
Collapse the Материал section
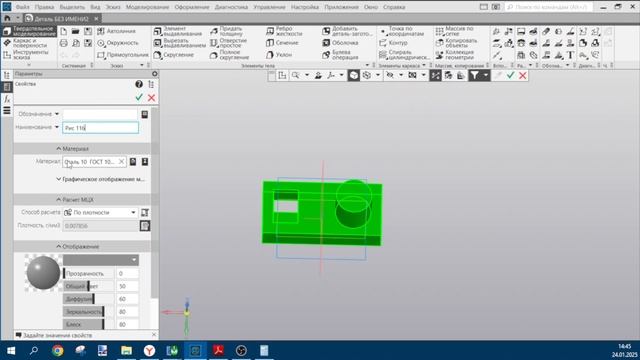[72, 149]
